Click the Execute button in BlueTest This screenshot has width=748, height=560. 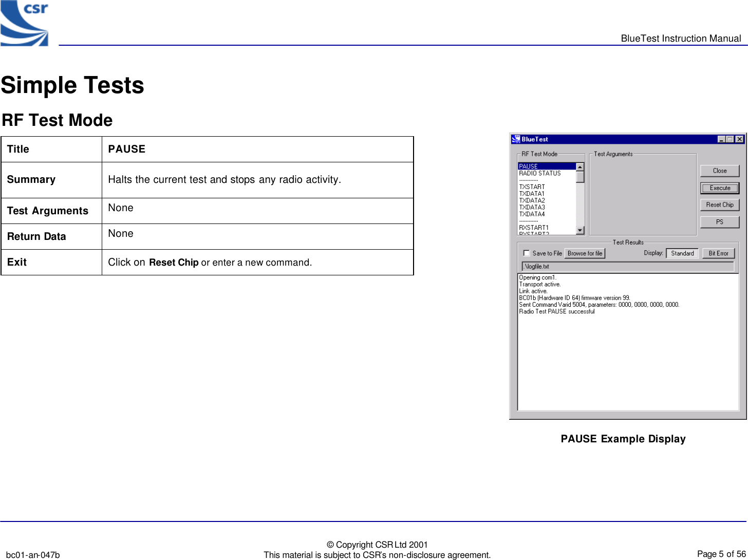point(720,188)
